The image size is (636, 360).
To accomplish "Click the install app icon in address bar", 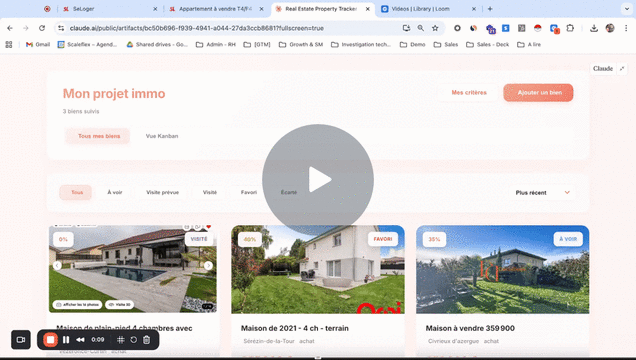I will [406, 28].
